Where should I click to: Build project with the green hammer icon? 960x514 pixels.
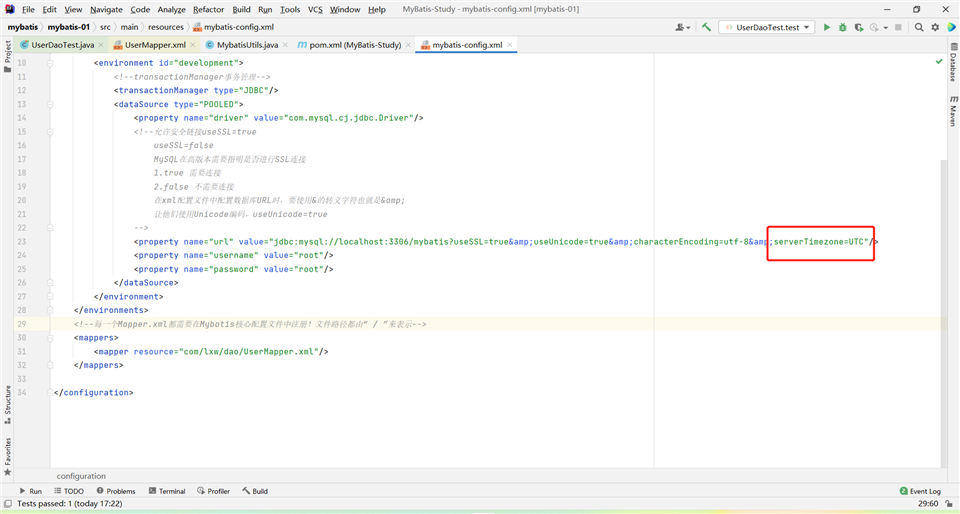pyautogui.click(x=707, y=27)
